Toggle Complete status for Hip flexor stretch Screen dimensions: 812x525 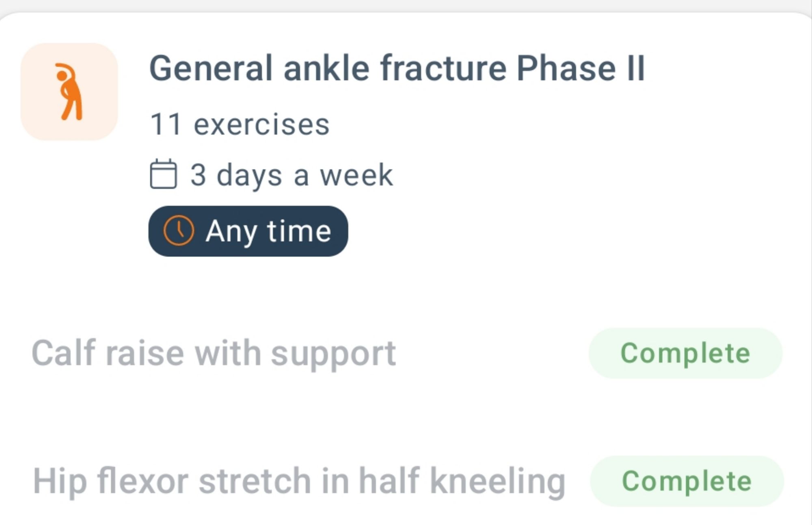(x=687, y=481)
